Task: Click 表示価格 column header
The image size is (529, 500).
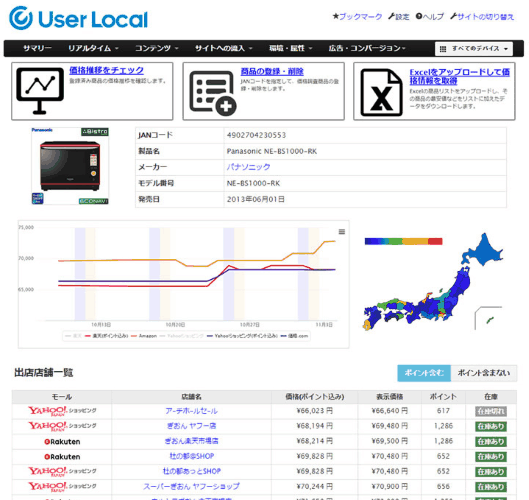Action: (x=390, y=397)
